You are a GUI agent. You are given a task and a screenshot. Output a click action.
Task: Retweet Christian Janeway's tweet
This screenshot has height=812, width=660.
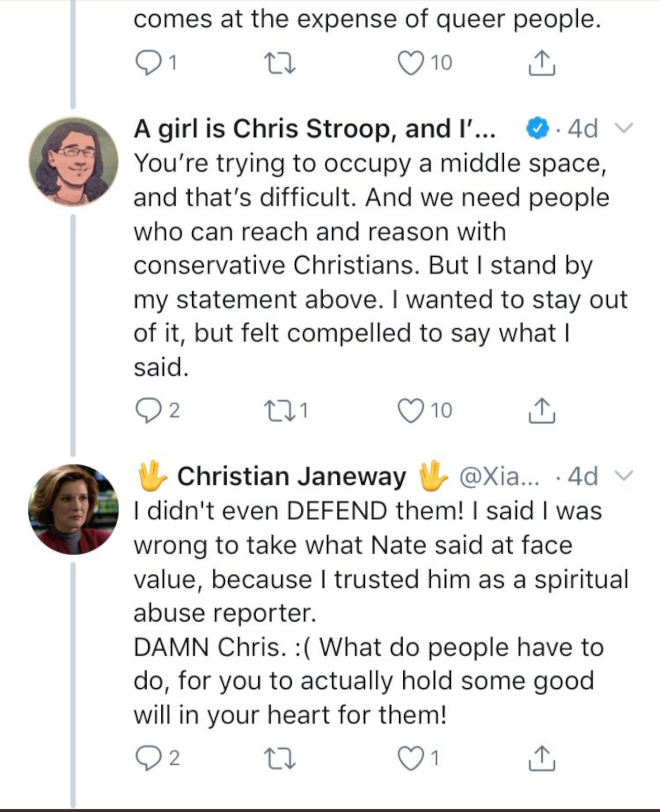pyautogui.click(x=281, y=759)
